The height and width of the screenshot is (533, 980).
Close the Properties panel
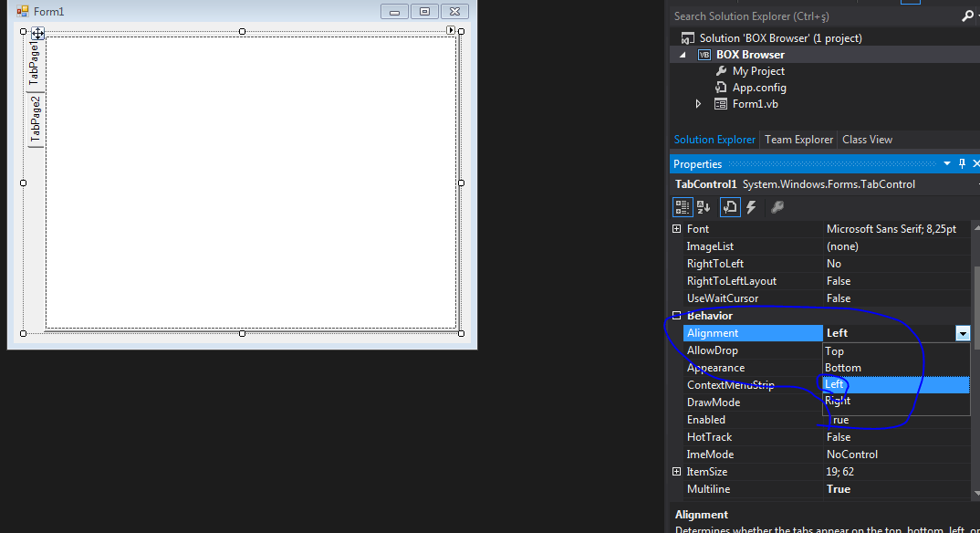click(975, 163)
